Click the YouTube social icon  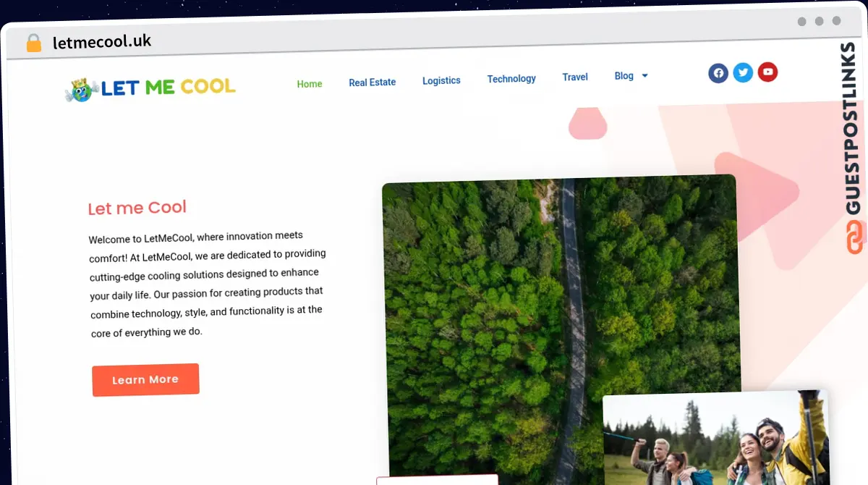pyautogui.click(x=767, y=72)
